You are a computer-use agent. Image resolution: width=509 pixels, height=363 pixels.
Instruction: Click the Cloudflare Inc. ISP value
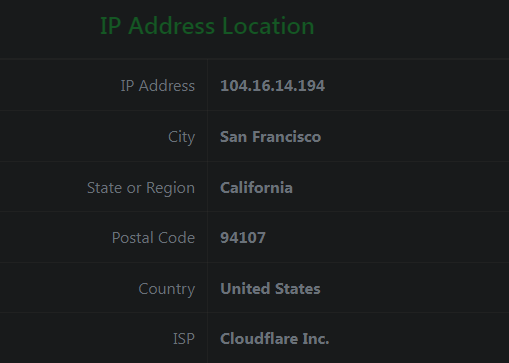[275, 339]
